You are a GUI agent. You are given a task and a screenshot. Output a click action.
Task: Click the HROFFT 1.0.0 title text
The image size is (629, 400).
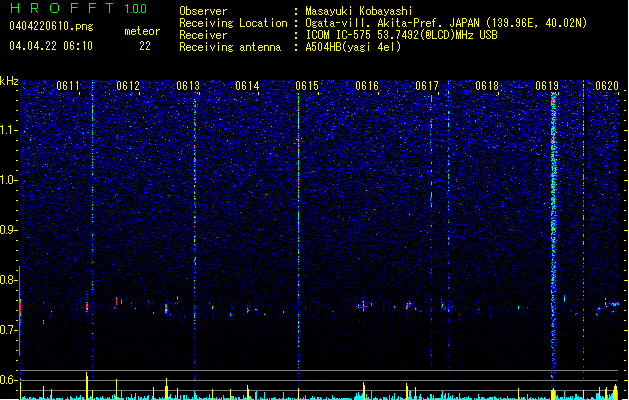(79, 8)
